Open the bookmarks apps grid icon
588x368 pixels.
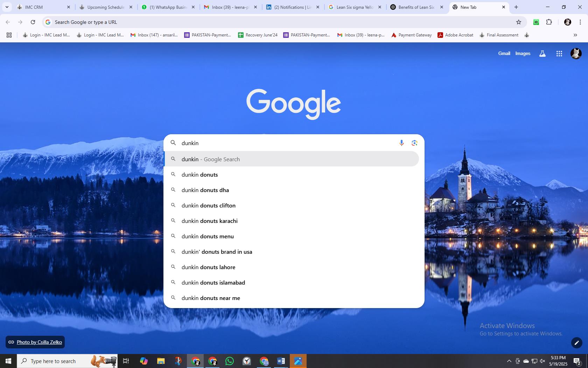pyautogui.click(x=9, y=35)
